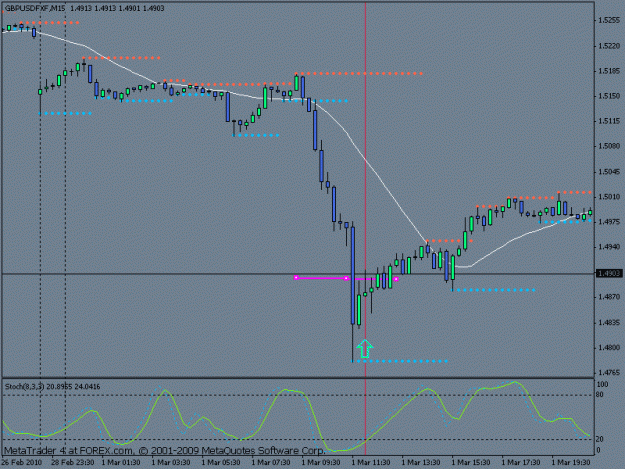
Task: Click the GBPUSDFXF,M15 chart title
Action: [35, 8]
